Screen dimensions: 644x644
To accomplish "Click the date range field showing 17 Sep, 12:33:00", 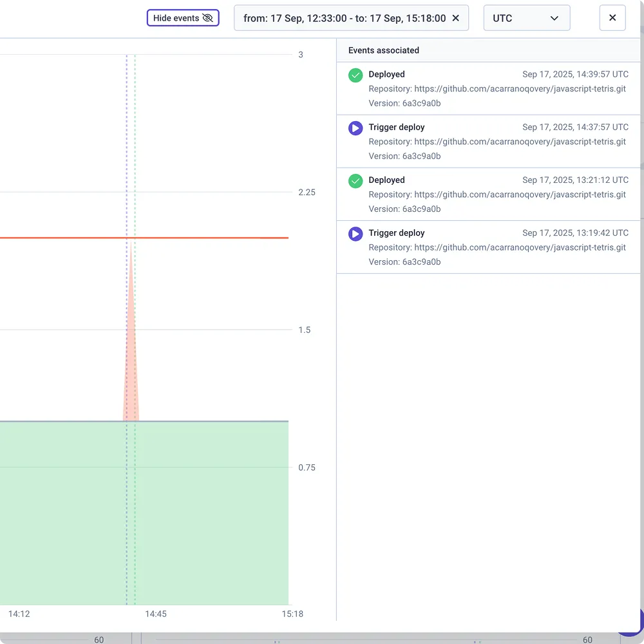I will pos(351,18).
